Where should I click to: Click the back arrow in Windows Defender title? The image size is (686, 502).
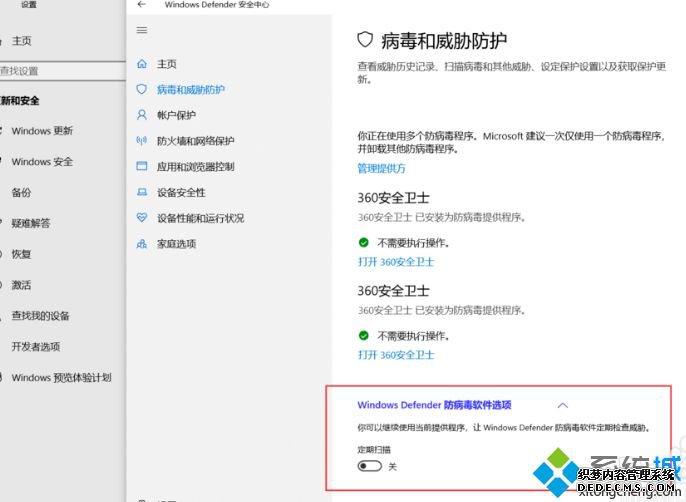(x=141, y=4)
